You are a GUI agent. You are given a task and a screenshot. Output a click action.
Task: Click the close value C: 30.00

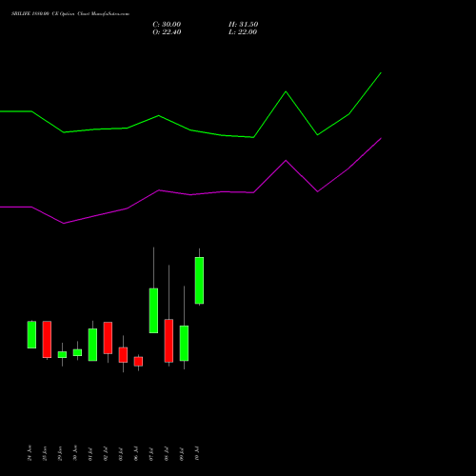point(167,25)
